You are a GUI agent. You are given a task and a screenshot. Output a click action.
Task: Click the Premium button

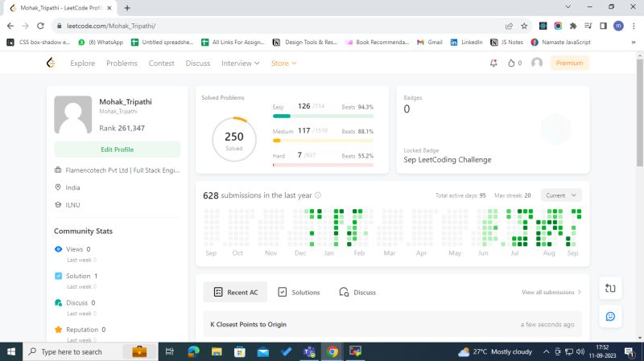click(569, 63)
